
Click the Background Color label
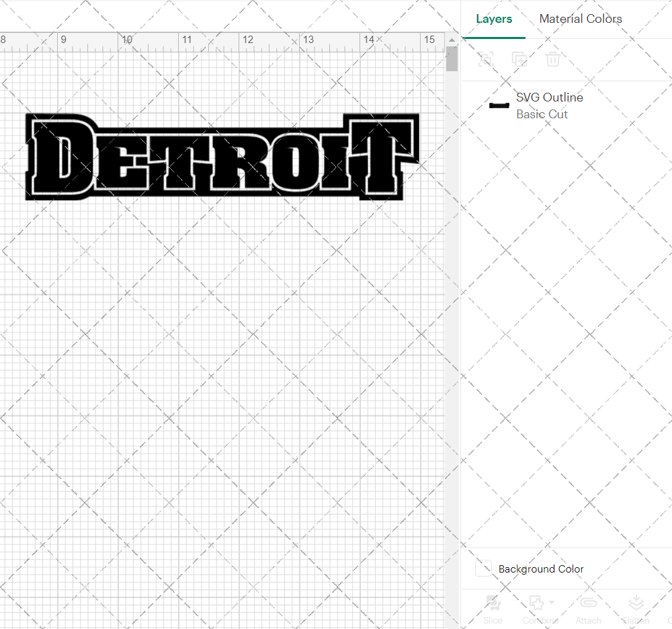pos(541,569)
